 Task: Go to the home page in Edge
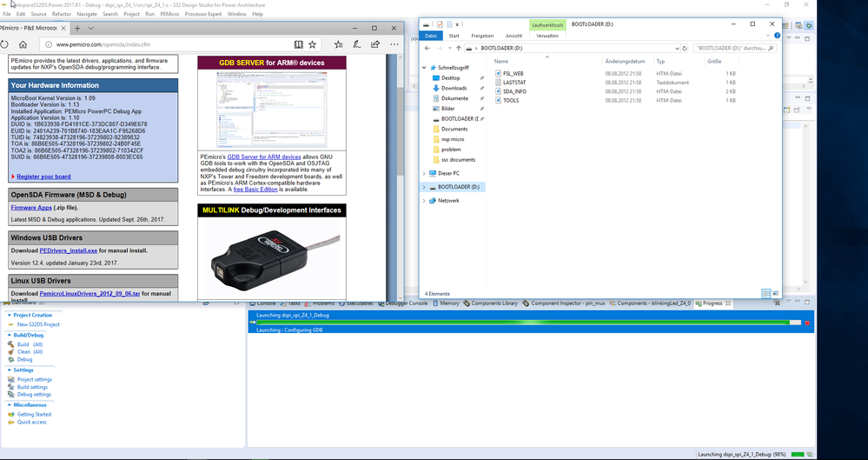23,44
